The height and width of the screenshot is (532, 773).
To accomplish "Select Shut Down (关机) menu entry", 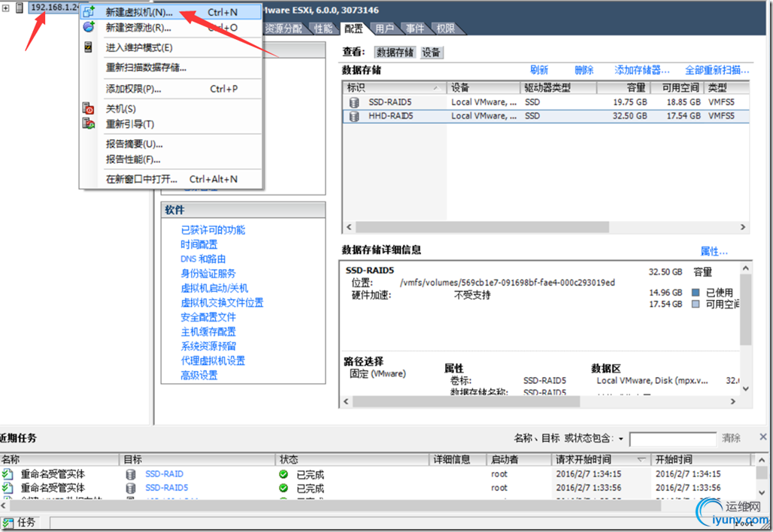I will click(x=171, y=109).
